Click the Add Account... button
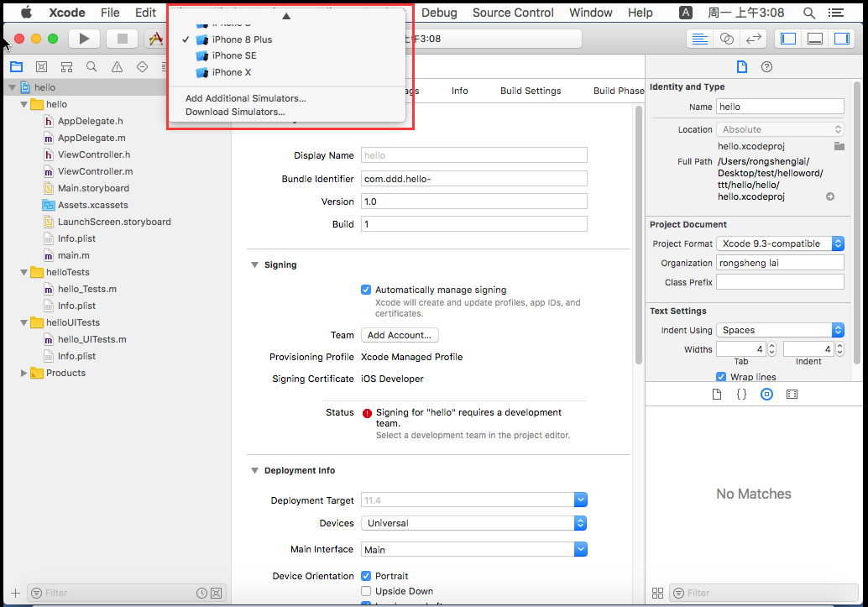 coord(399,335)
